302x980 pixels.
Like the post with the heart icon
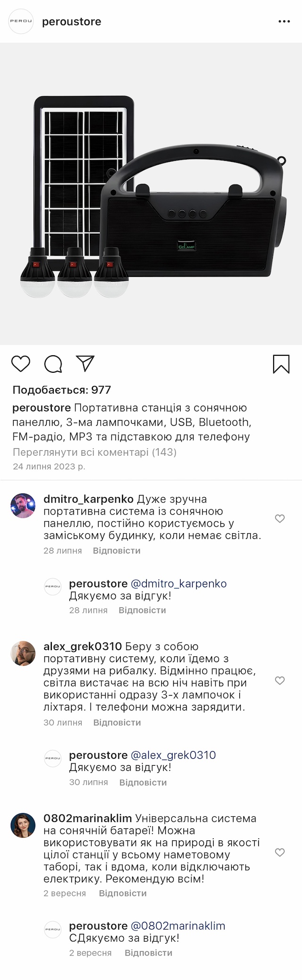pos(21,364)
